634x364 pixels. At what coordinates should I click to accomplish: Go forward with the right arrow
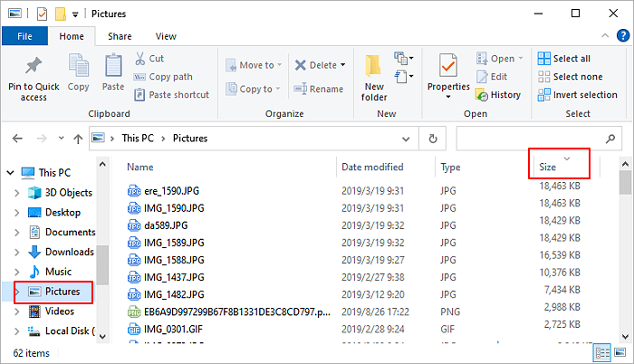(x=42, y=139)
